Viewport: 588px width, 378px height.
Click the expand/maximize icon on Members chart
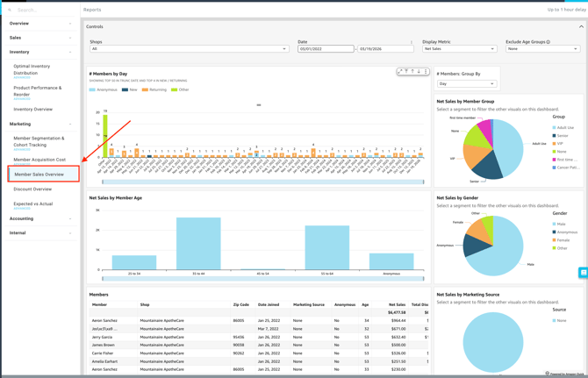[400, 72]
